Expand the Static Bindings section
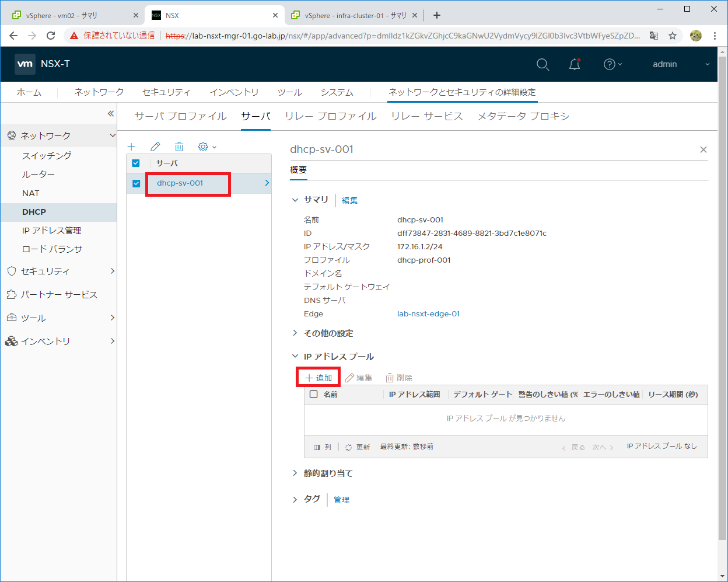The width and height of the screenshot is (728, 582). 295,473
